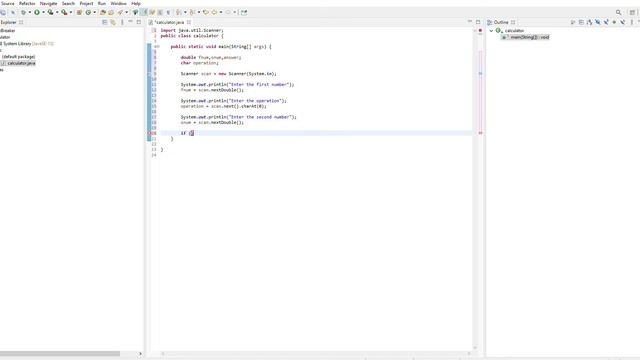Click the New Java Package icon
640x360 pixels.
79,12
